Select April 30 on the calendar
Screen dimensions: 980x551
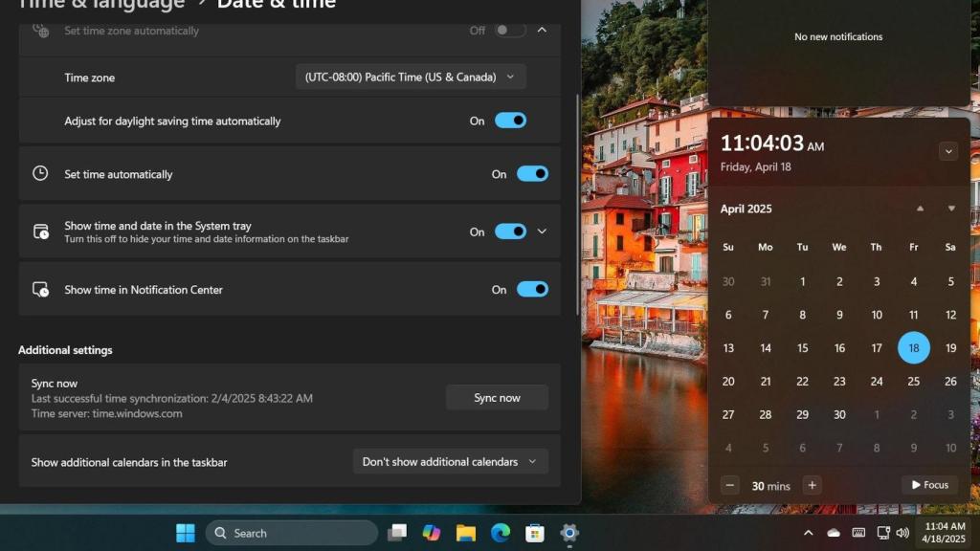pos(839,414)
